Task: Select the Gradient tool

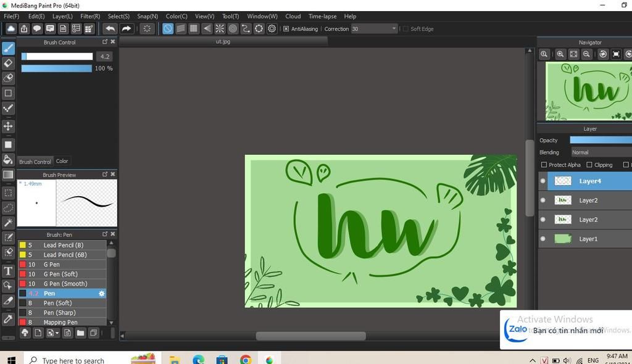Action: pos(8,175)
